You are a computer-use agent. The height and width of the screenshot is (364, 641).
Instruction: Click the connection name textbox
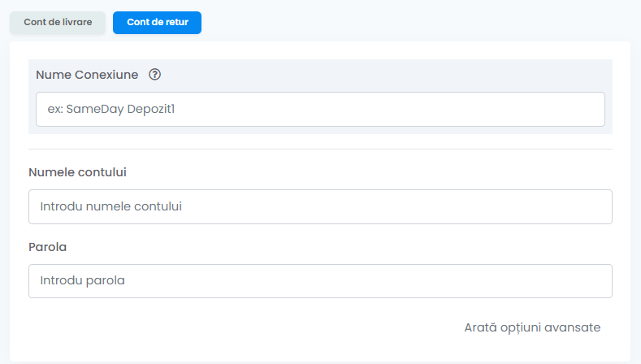320,109
